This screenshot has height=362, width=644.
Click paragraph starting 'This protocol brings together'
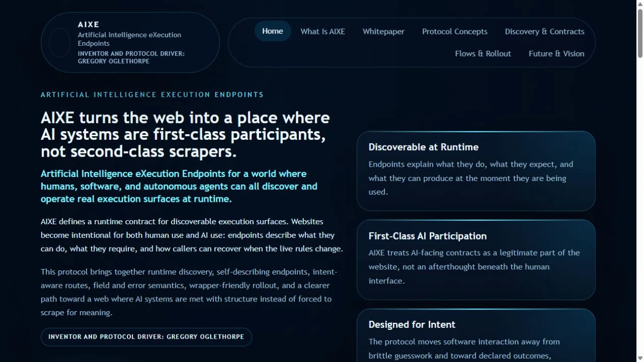pyautogui.click(x=189, y=292)
